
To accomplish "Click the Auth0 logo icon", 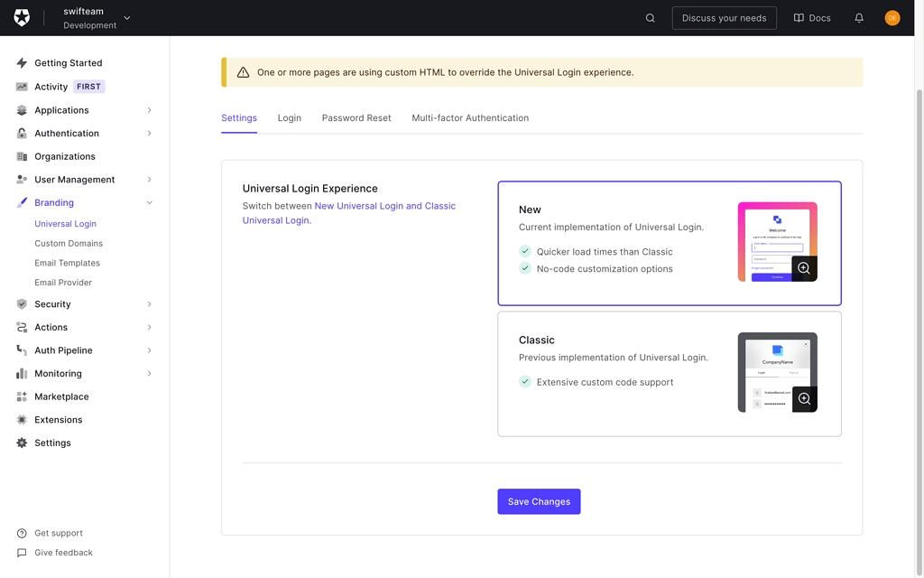I will click(x=22, y=17).
